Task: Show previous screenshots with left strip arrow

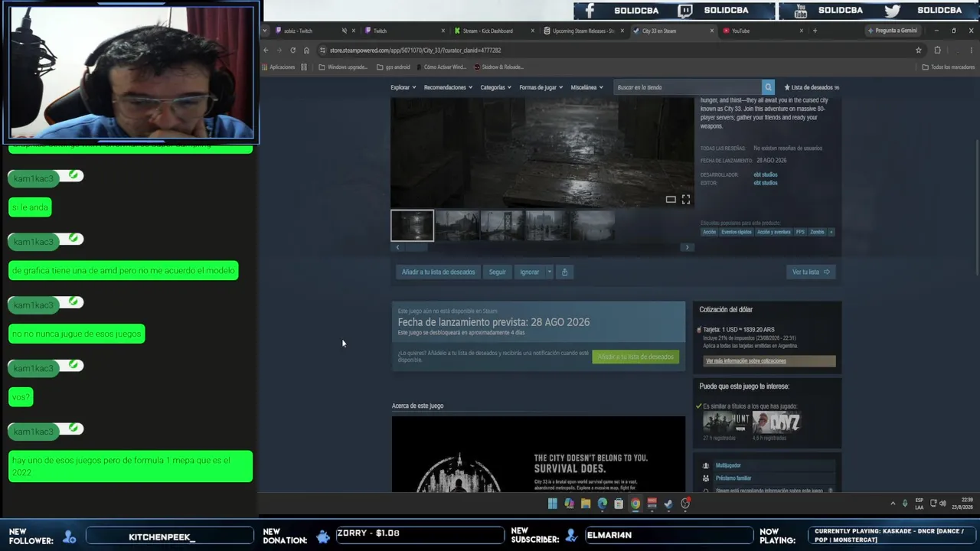Action: tap(397, 247)
